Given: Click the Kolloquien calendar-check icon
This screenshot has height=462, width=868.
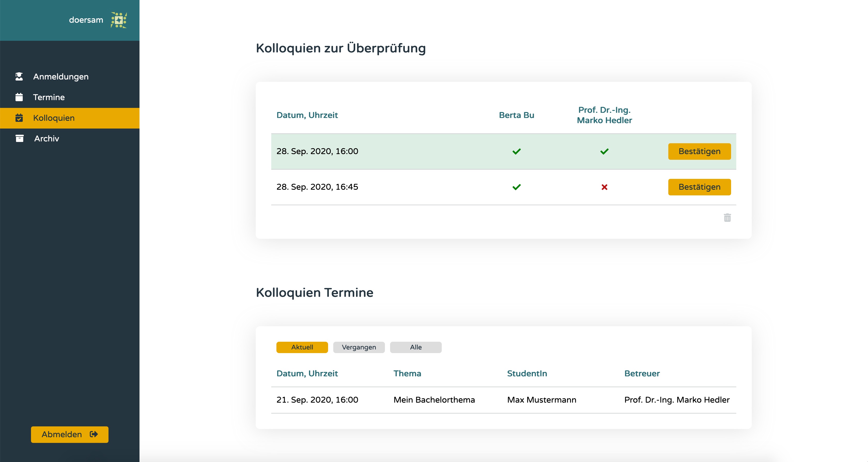Looking at the screenshot, I should coord(19,118).
